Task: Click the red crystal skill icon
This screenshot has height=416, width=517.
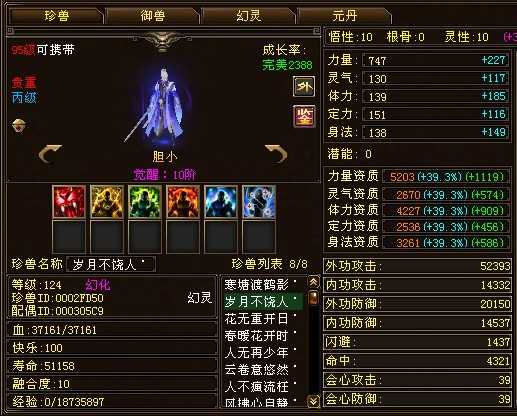Action: [69, 202]
